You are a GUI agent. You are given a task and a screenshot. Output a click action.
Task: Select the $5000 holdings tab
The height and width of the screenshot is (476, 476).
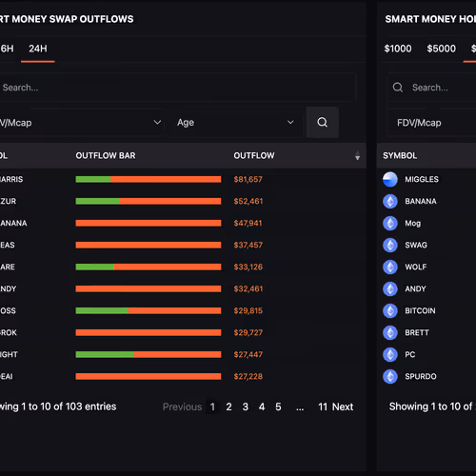pyautogui.click(x=441, y=49)
